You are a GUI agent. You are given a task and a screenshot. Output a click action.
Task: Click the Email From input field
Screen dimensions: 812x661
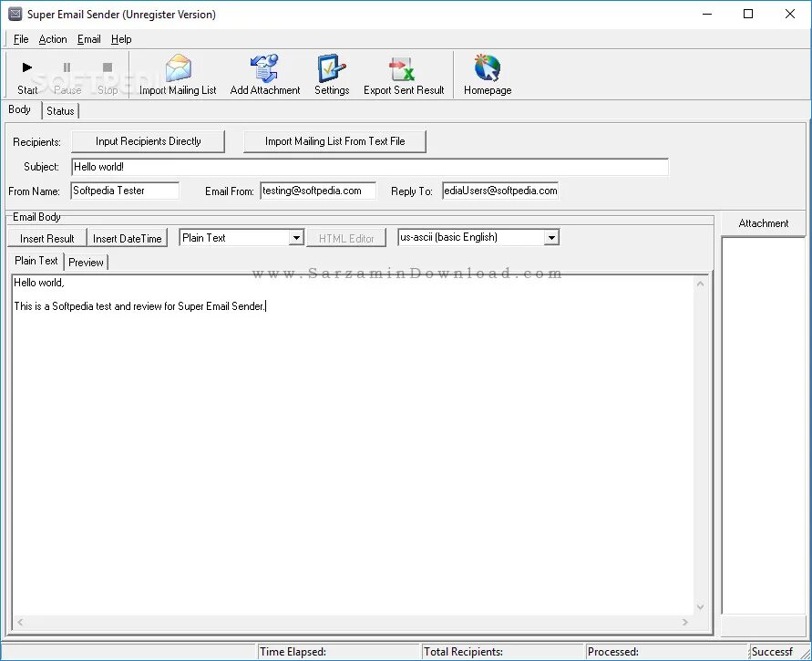[318, 191]
